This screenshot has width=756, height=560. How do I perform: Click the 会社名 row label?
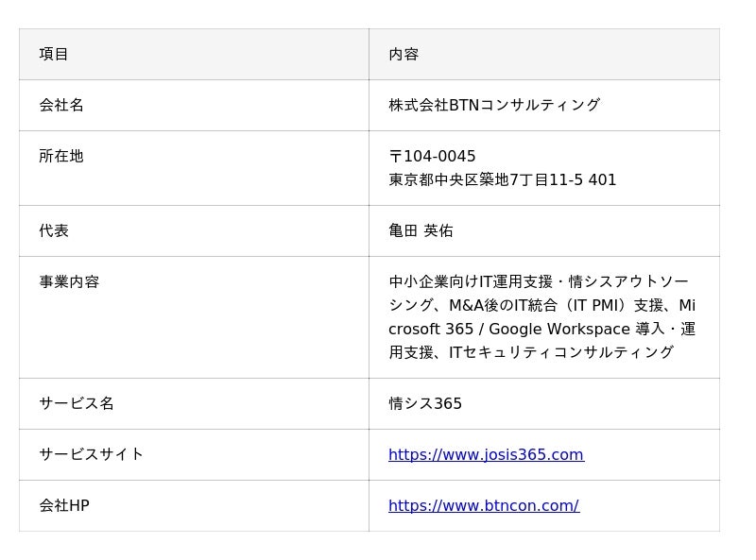61,106
